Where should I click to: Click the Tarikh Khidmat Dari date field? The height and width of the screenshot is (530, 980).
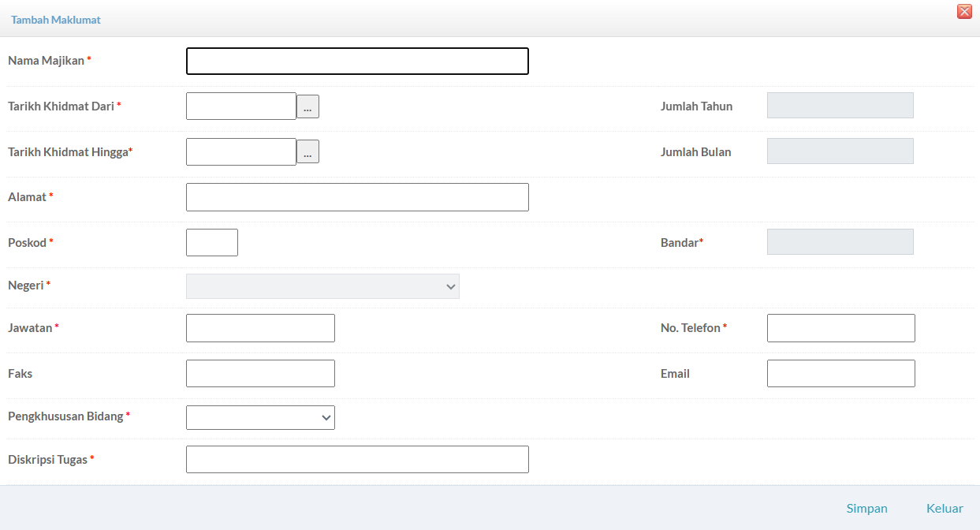point(240,106)
